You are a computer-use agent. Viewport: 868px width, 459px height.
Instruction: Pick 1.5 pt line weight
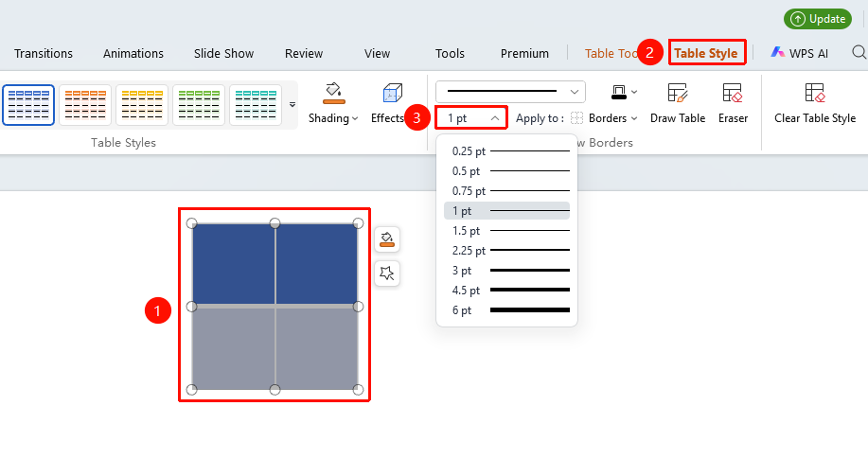[x=506, y=231]
